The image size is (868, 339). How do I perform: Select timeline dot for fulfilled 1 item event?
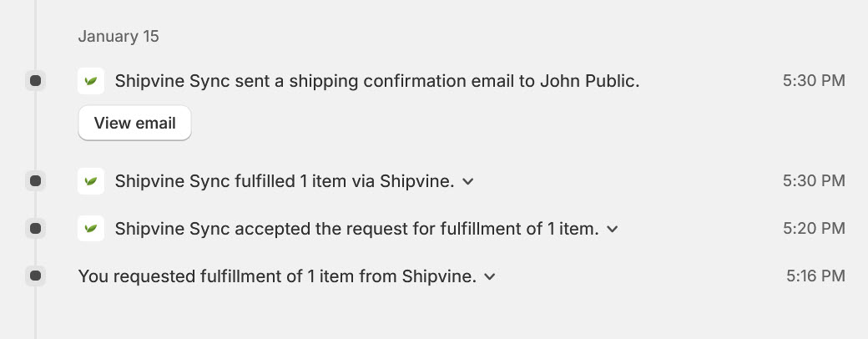pos(35,180)
